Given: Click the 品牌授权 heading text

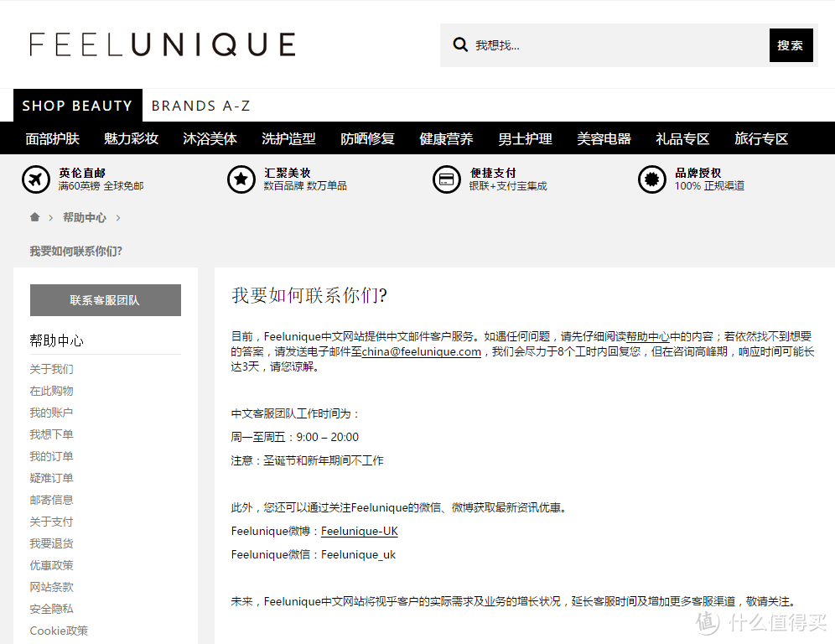Looking at the screenshot, I should click(x=698, y=173).
